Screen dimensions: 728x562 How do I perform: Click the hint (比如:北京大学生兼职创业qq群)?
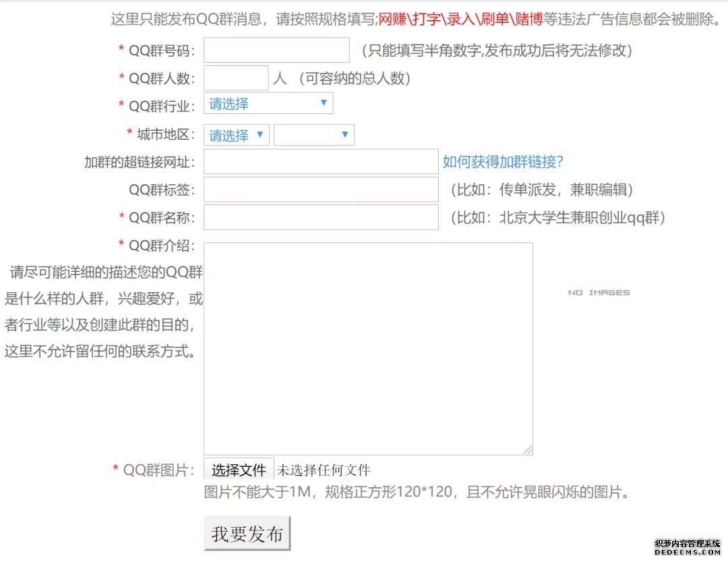(557, 217)
